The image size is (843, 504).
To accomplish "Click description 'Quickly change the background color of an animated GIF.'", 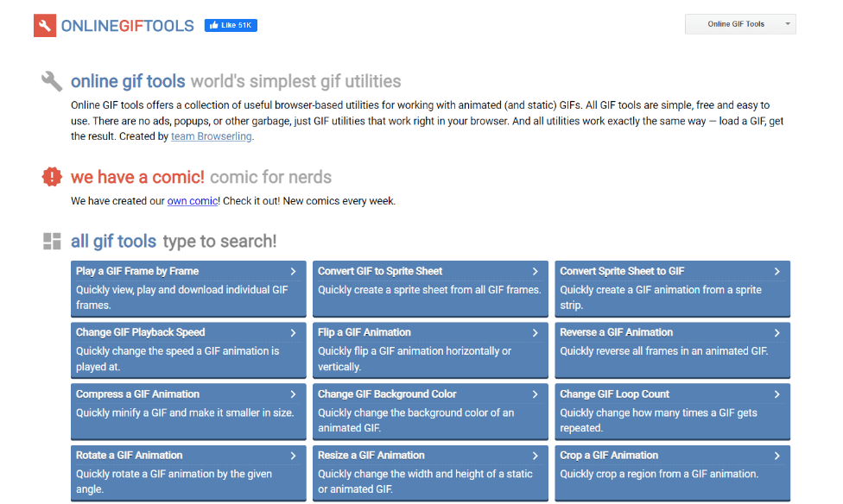I will (415, 420).
